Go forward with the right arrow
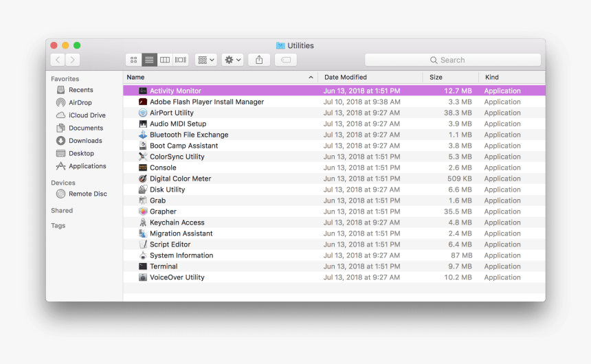Viewport: 591px width, 364px height. pyautogui.click(x=72, y=60)
